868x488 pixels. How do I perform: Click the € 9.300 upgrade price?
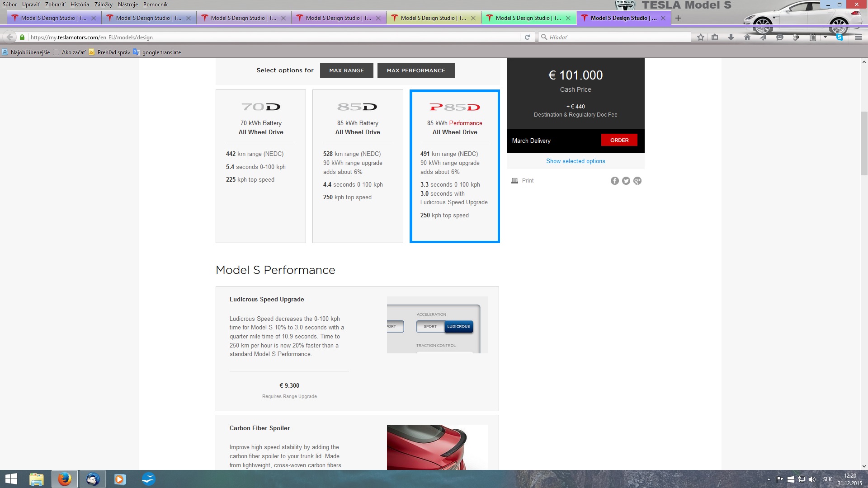coord(289,386)
